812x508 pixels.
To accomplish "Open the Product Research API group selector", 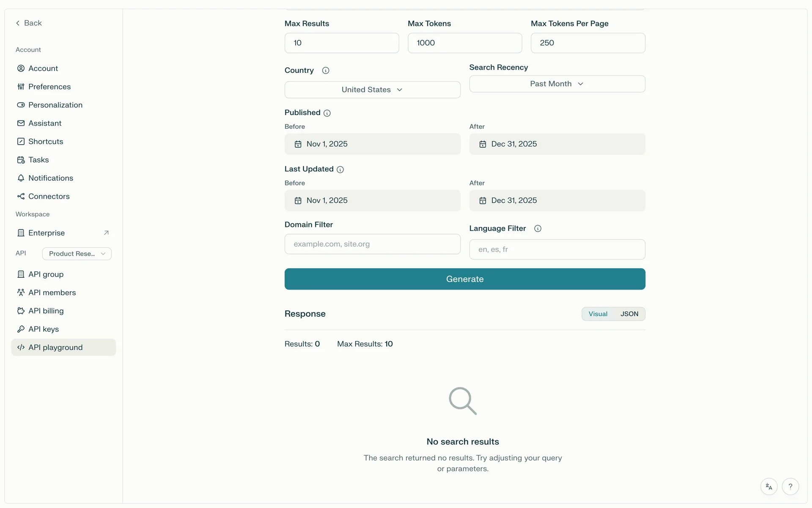I will point(77,254).
